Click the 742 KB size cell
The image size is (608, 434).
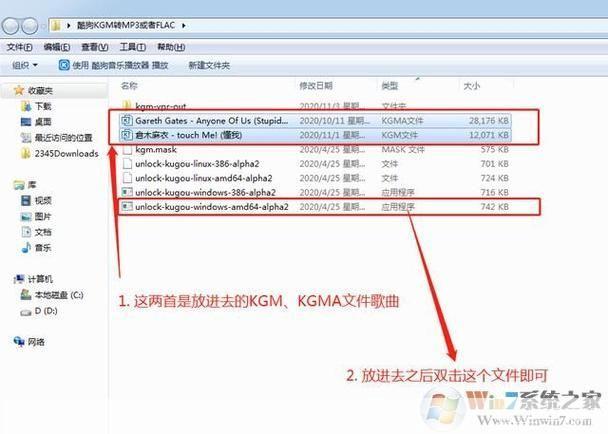tap(494, 207)
